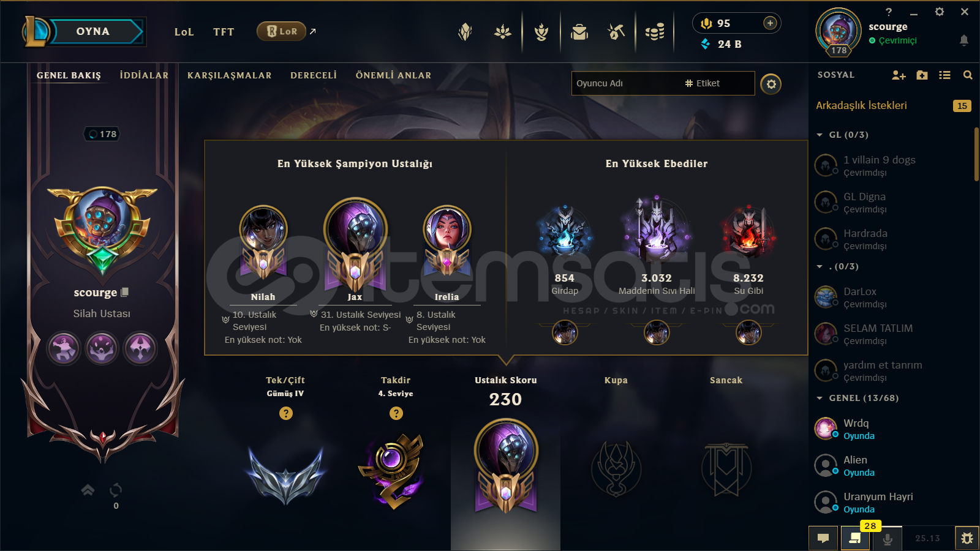The image size is (980, 551).
Task: Open profile settings gear beside player search
Action: pyautogui.click(x=771, y=84)
